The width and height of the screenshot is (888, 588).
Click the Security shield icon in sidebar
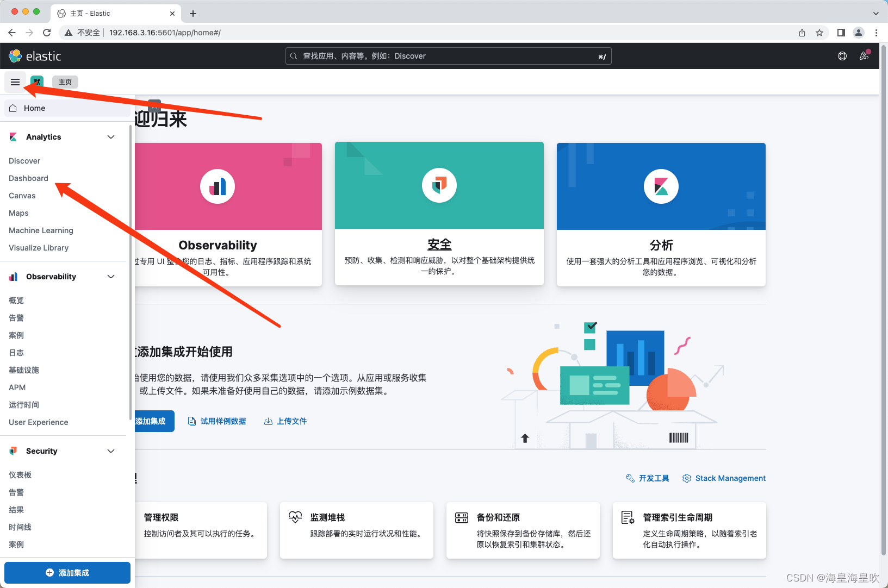tap(13, 451)
